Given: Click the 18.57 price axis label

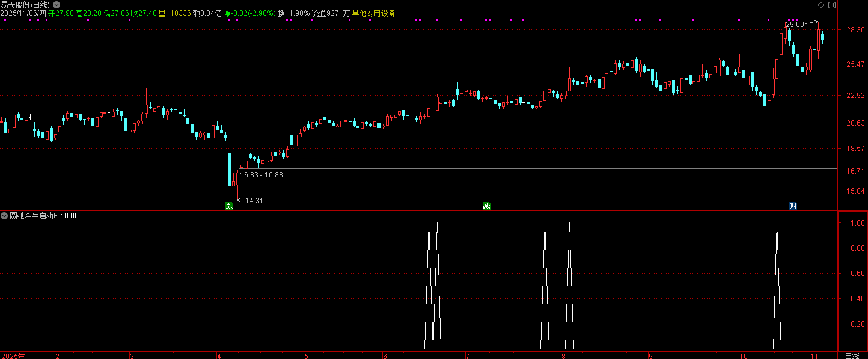Looking at the screenshot, I should [x=855, y=149].
